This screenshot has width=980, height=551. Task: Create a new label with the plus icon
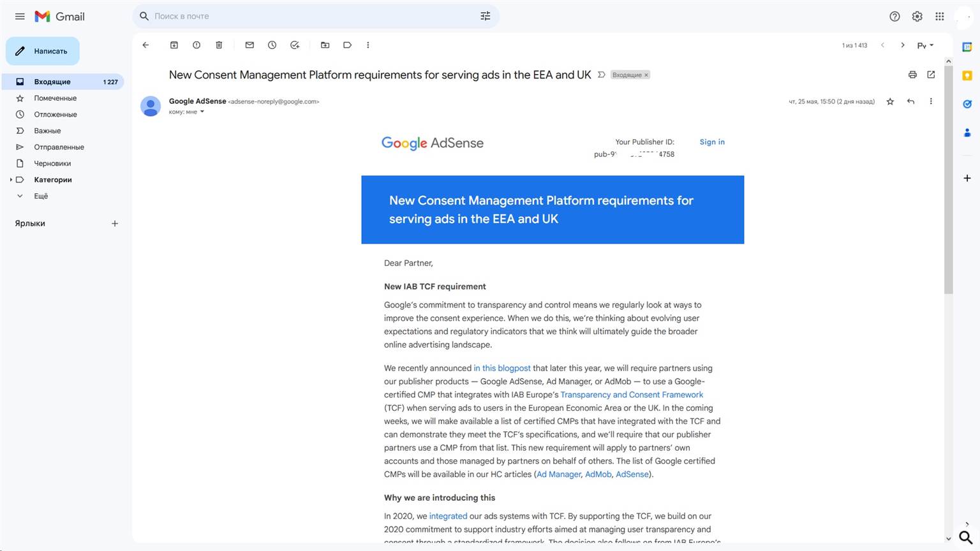click(115, 224)
